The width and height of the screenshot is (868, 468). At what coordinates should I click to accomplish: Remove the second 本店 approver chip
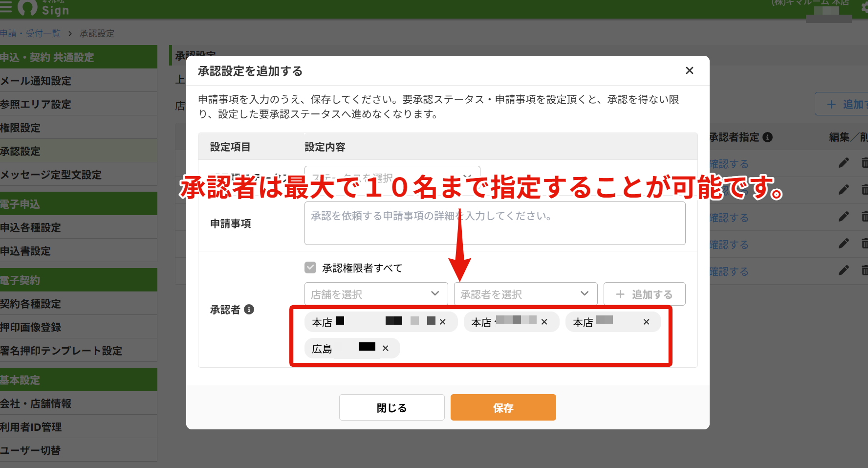tap(544, 322)
